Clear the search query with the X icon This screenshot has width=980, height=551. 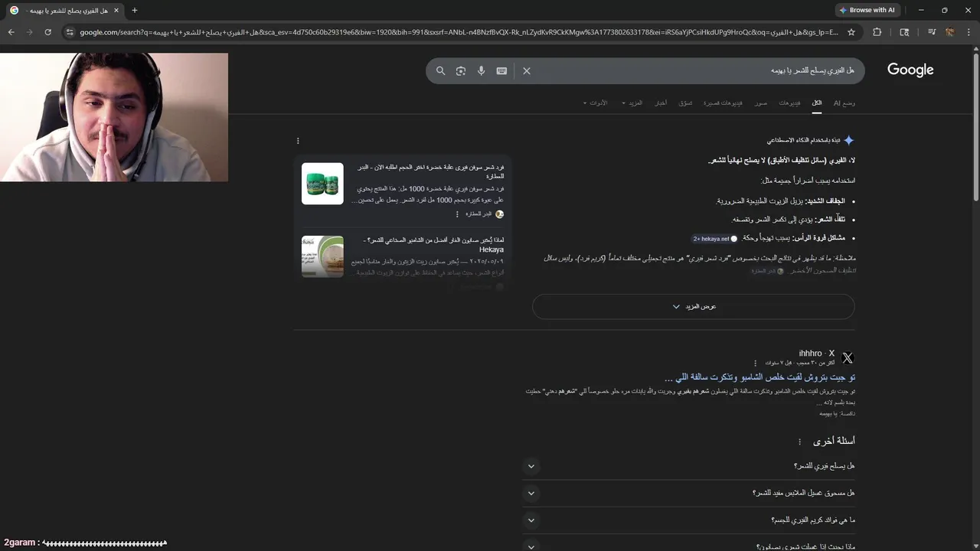pyautogui.click(x=527, y=70)
